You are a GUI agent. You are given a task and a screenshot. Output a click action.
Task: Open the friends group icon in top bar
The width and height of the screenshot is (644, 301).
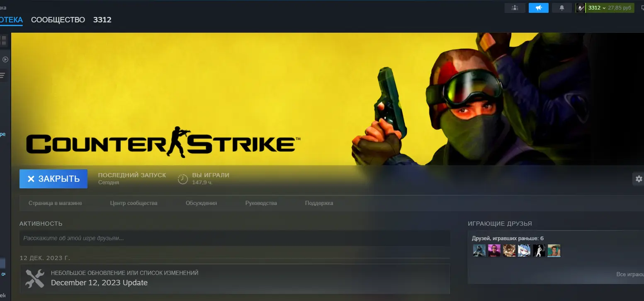pyautogui.click(x=515, y=8)
